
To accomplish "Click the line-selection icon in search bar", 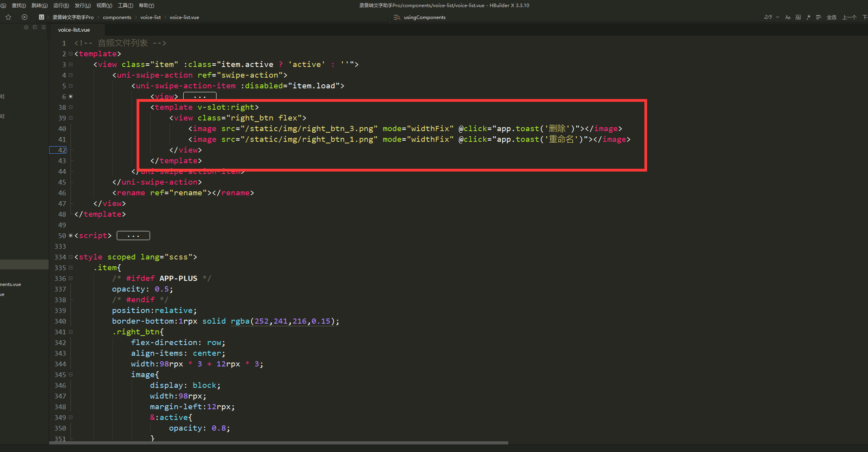I will 819,17.
